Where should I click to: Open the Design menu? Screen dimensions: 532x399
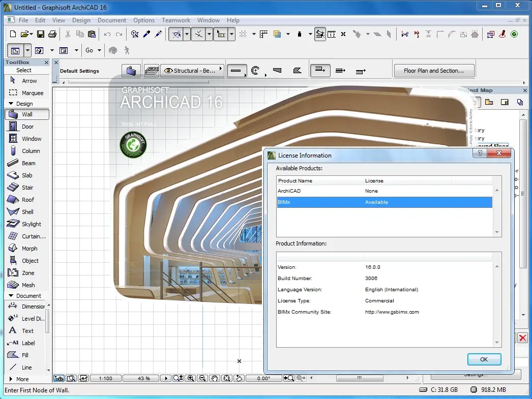(81, 20)
